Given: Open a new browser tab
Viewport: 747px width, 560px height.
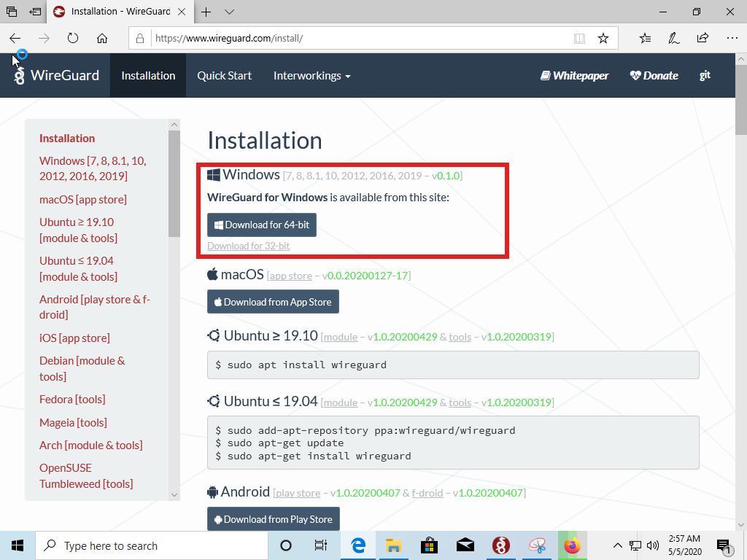Looking at the screenshot, I should click(x=206, y=12).
